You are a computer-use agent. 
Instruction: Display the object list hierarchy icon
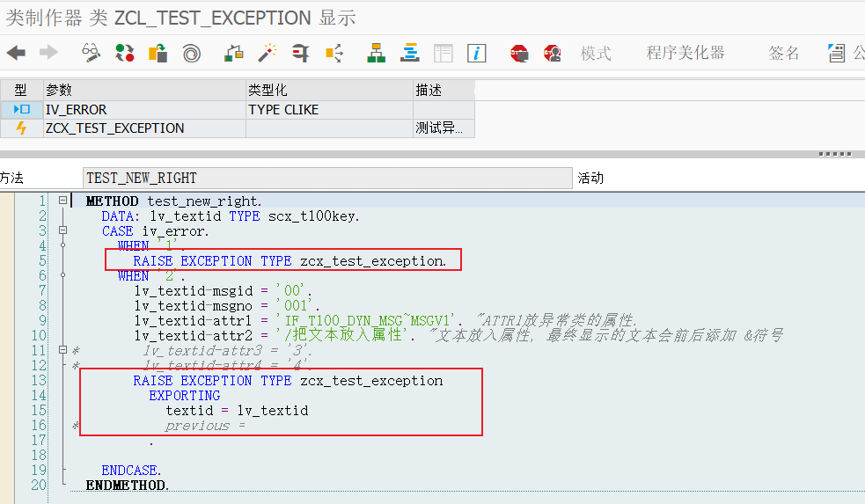tap(377, 53)
